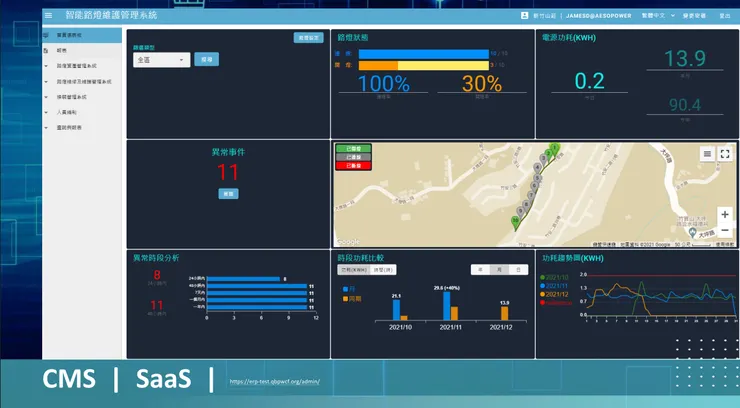This screenshot has width=740, height=408.
Task: Toggle the orange 同期 legend in bar chart
Action: pyautogui.click(x=352, y=299)
